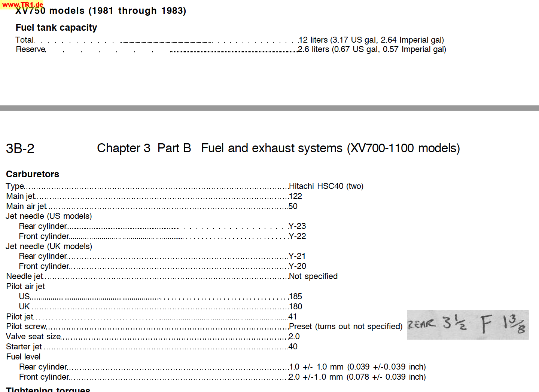Click the 'Tightening torques' heading
The image size is (539, 392).
(48, 389)
